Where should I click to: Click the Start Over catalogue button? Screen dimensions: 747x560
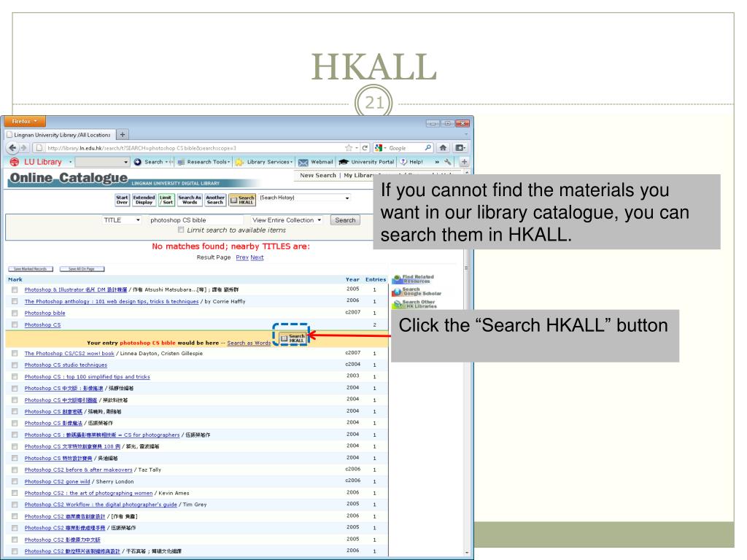coord(122,200)
